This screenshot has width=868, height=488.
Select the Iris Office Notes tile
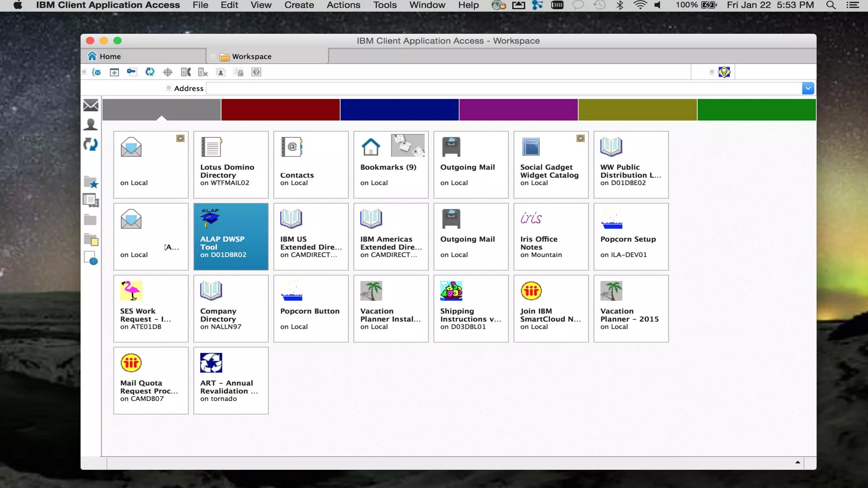click(551, 236)
